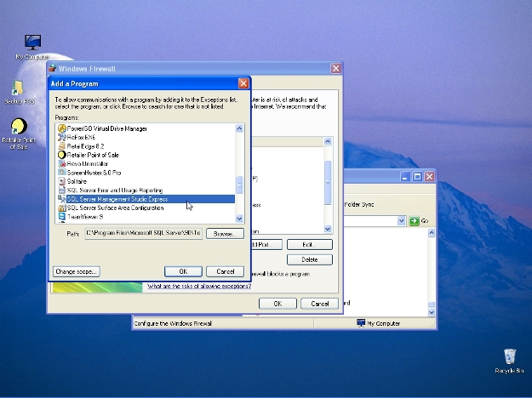Open the address bar dropdown in background window

coord(402,221)
